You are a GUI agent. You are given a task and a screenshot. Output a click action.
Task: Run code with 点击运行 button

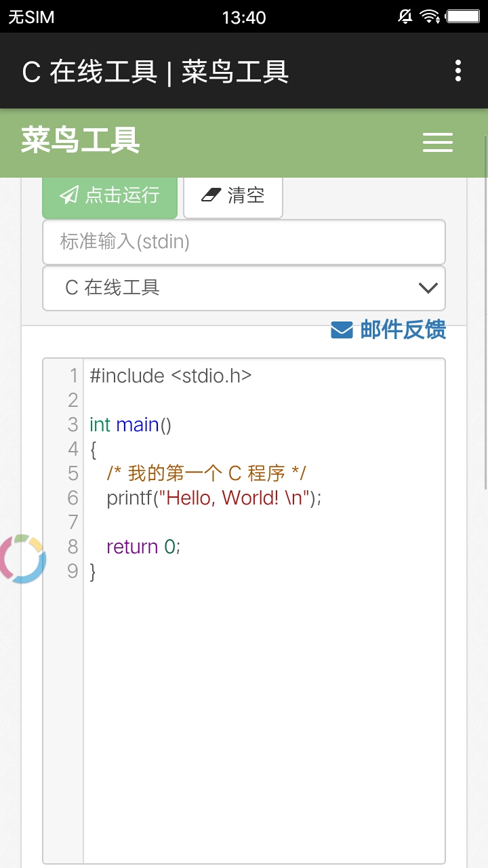coord(110,196)
